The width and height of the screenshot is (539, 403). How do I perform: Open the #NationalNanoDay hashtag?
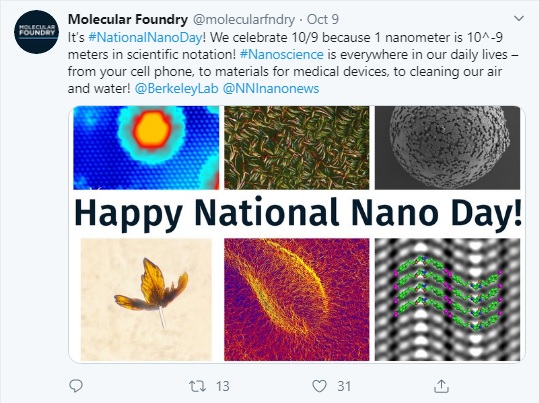point(145,37)
